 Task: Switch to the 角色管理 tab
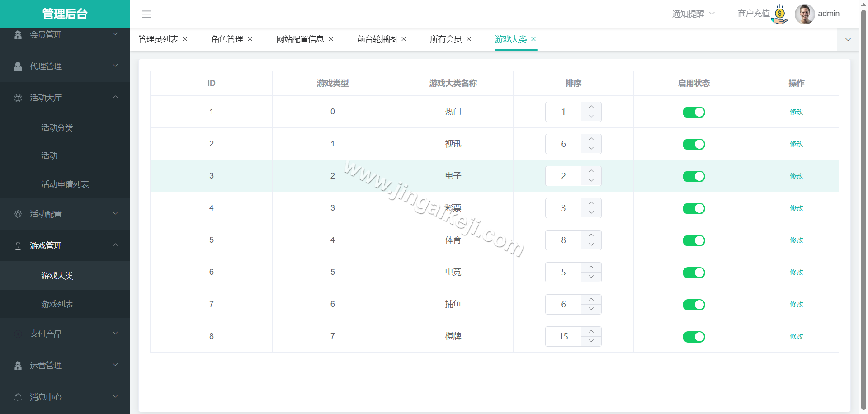click(226, 39)
